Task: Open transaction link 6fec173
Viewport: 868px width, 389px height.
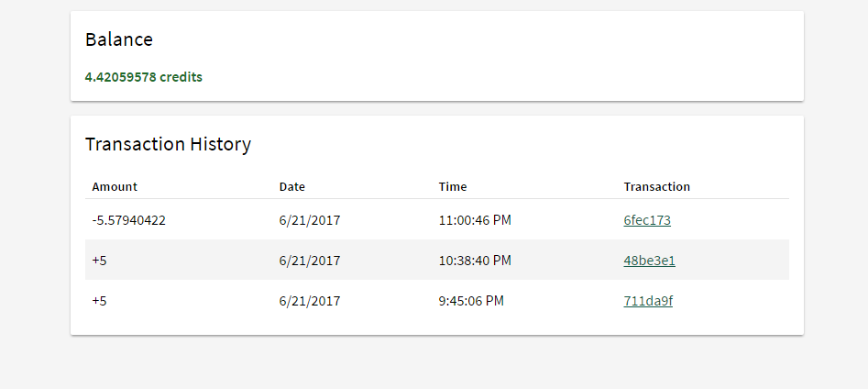Action: click(647, 220)
